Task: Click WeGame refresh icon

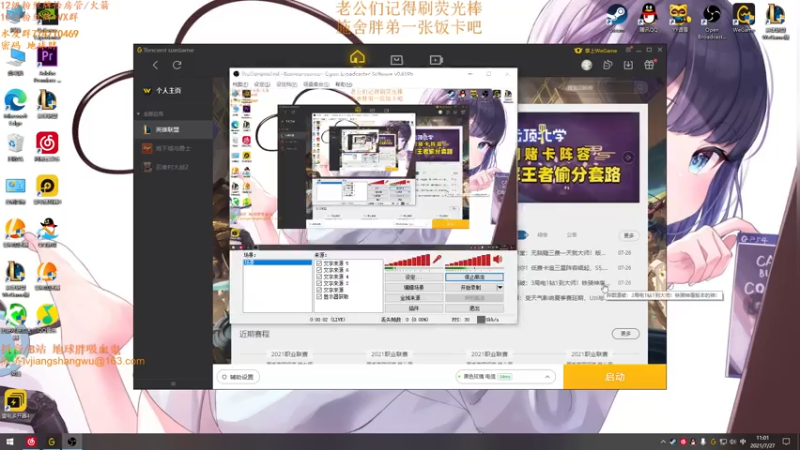Action: [x=177, y=65]
